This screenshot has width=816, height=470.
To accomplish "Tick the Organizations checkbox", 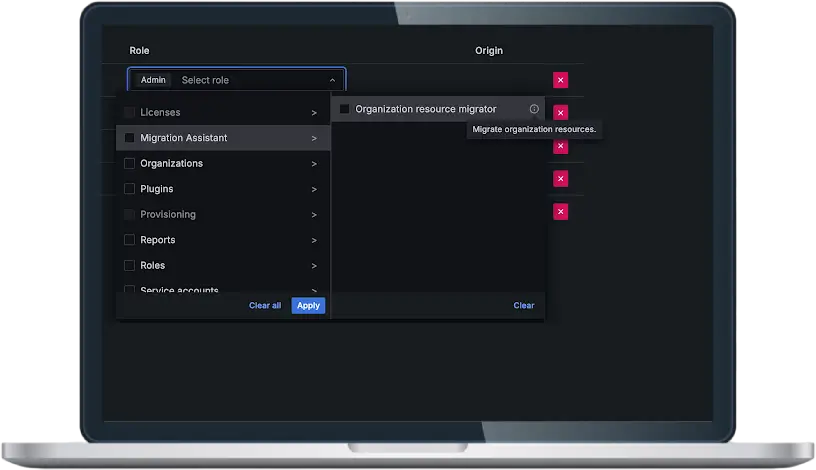I will click(130, 163).
